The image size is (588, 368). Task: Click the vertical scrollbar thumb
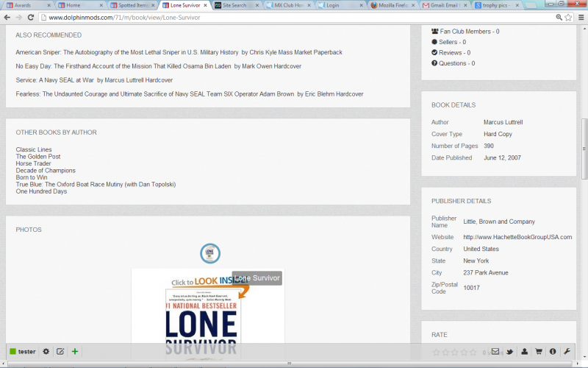[584, 149]
